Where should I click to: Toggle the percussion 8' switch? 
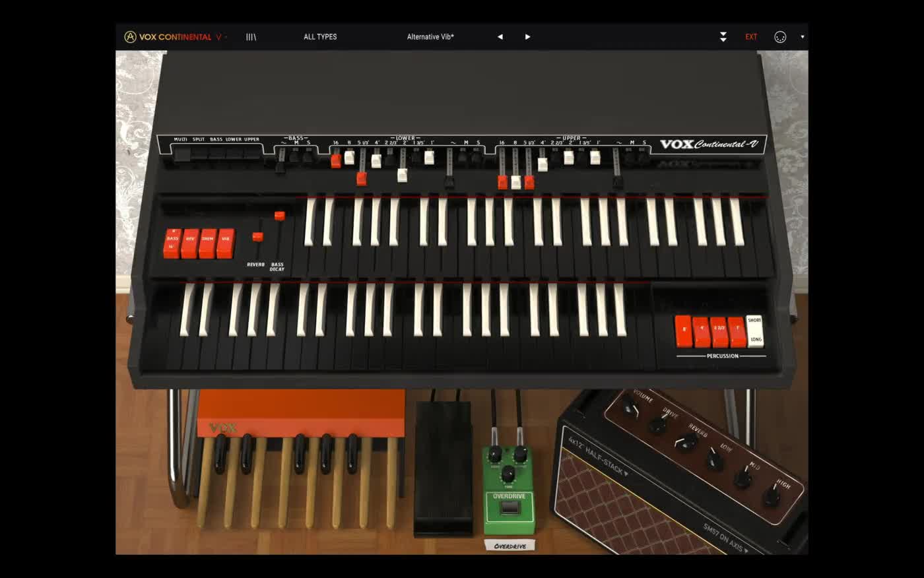[684, 331]
